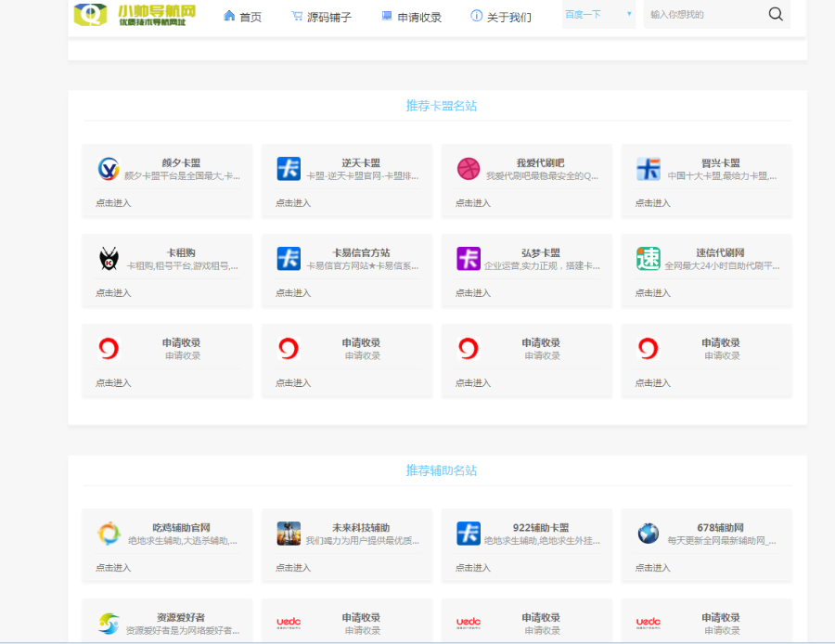The width and height of the screenshot is (835, 644).
Task: Select the 推荐卡盟名站 section heading
Action: [441, 106]
